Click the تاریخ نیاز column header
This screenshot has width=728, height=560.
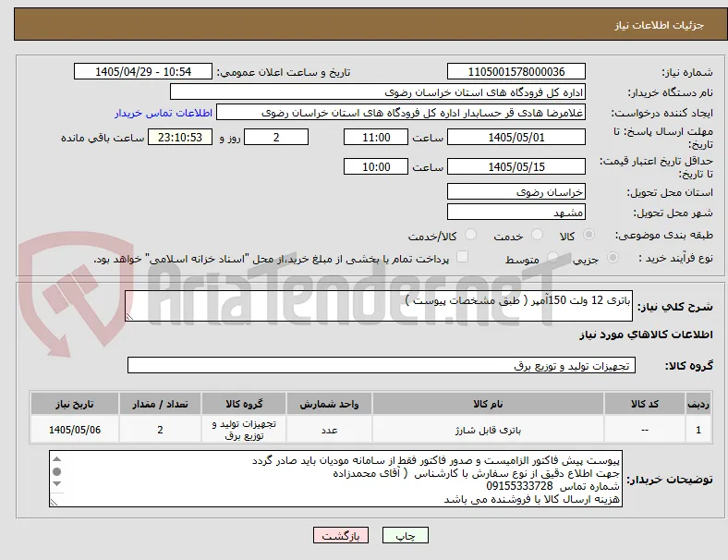[75, 404]
